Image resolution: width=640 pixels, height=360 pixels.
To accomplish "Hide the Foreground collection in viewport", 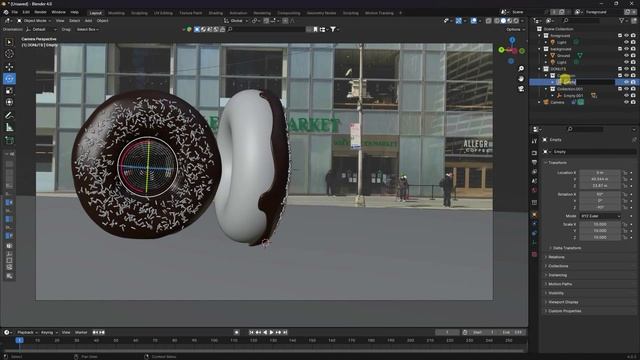I will point(626,36).
